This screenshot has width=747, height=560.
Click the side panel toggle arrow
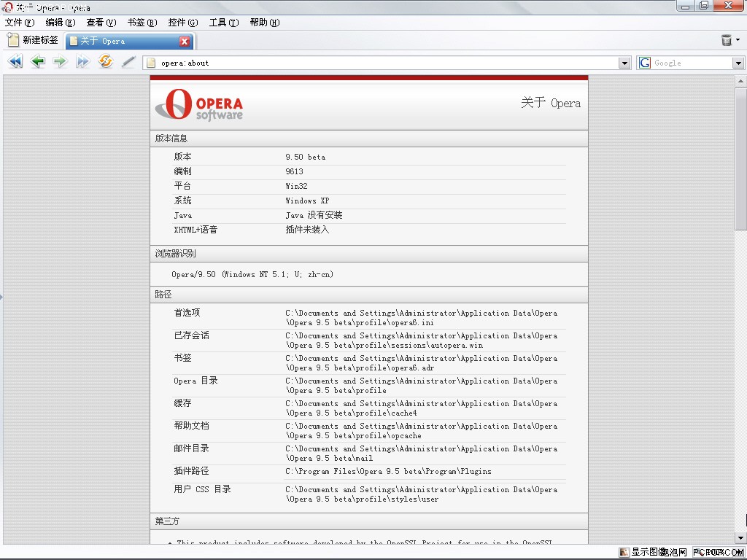1,297
